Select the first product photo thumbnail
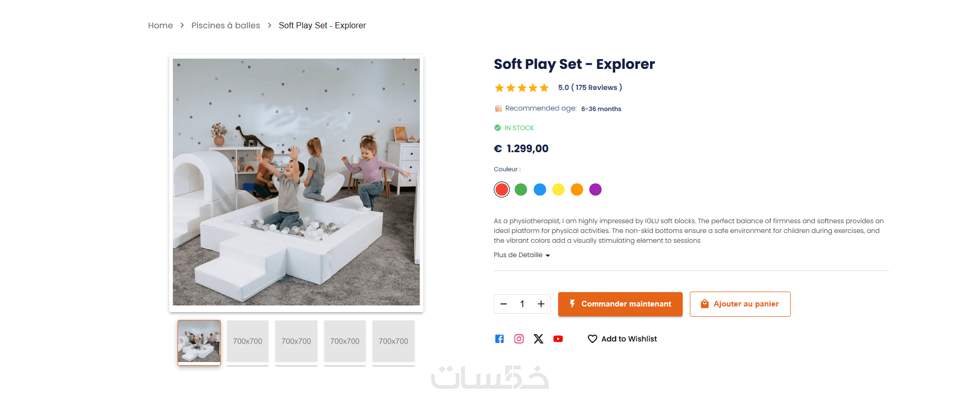 199,342
